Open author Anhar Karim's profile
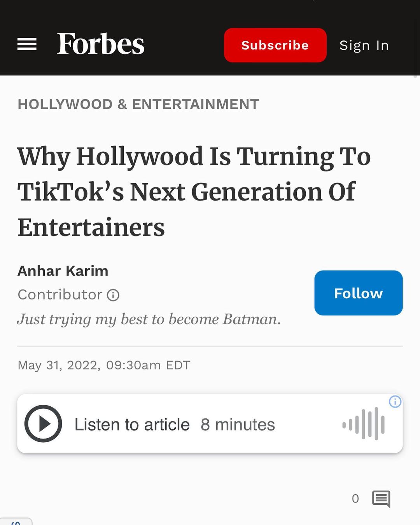The height and width of the screenshot is (525, 420). pos(63,271)
